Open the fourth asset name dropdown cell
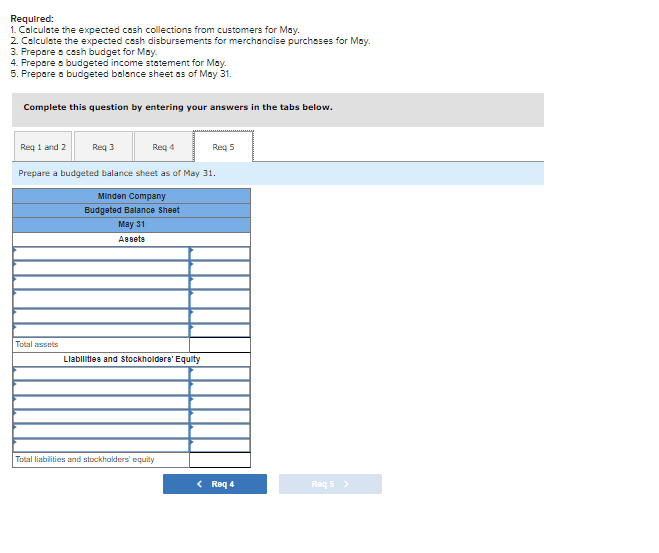The height and width of the screenshot is (553, 659). (x=101, y=299)
